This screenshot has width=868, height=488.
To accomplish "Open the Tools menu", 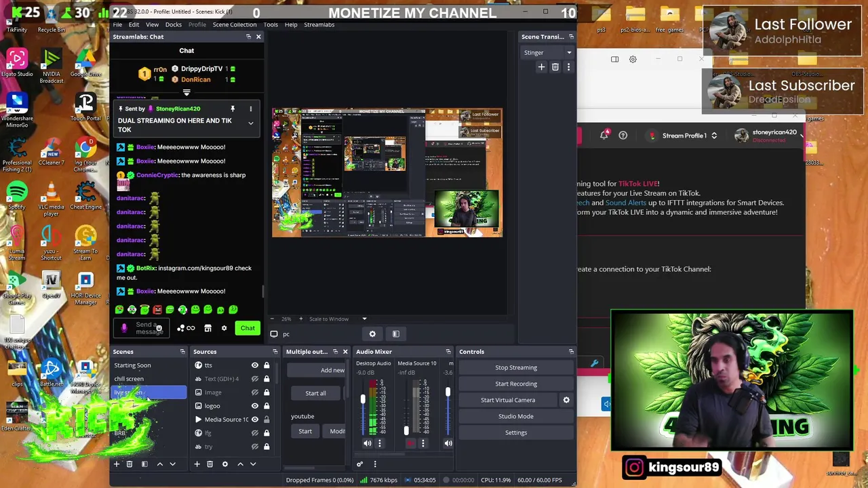I will (271, 24).
